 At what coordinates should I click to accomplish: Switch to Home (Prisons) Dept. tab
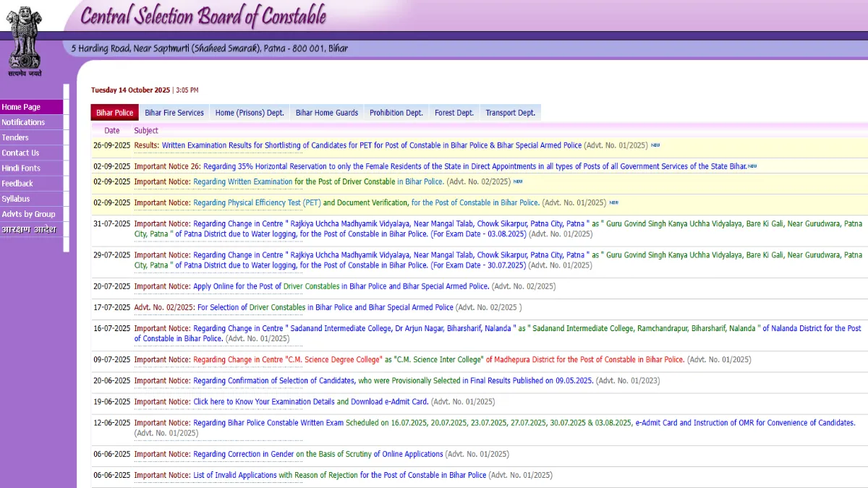coord(250,113)
